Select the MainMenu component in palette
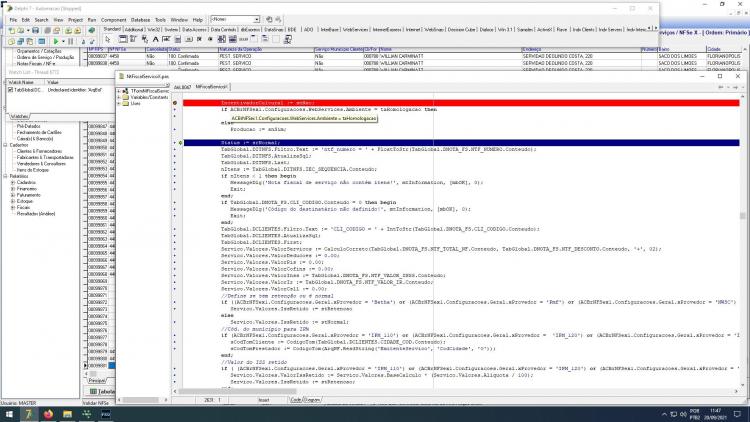Viewport: 750px width, 422px height. tap(133, 39)
